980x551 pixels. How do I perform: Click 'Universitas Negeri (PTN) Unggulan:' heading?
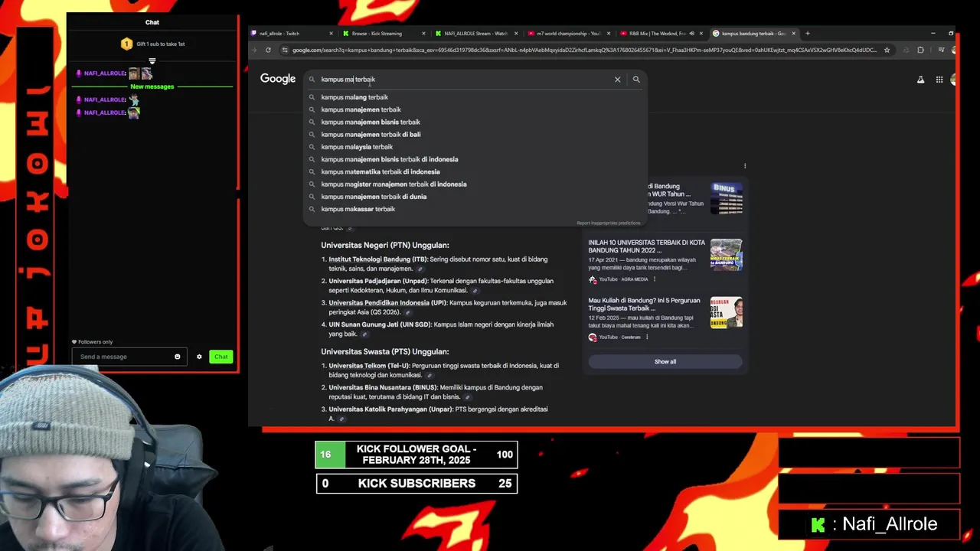click(x=385, y=246)
